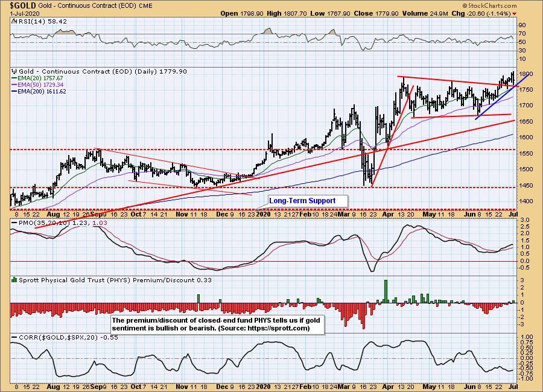Click the PHYS premium/discount explanation note
The image size is (543, 392).
[217, 324]
